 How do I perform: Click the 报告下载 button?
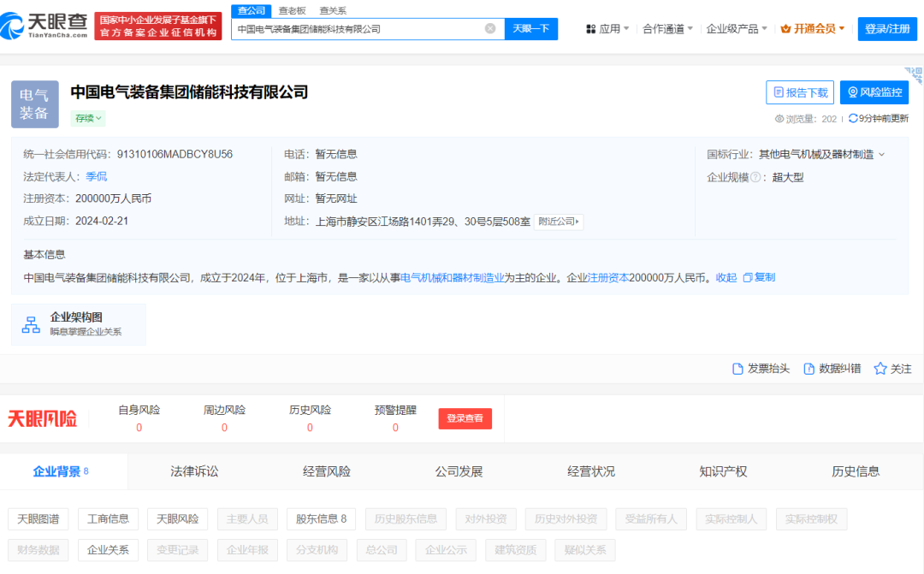point(800,92)
